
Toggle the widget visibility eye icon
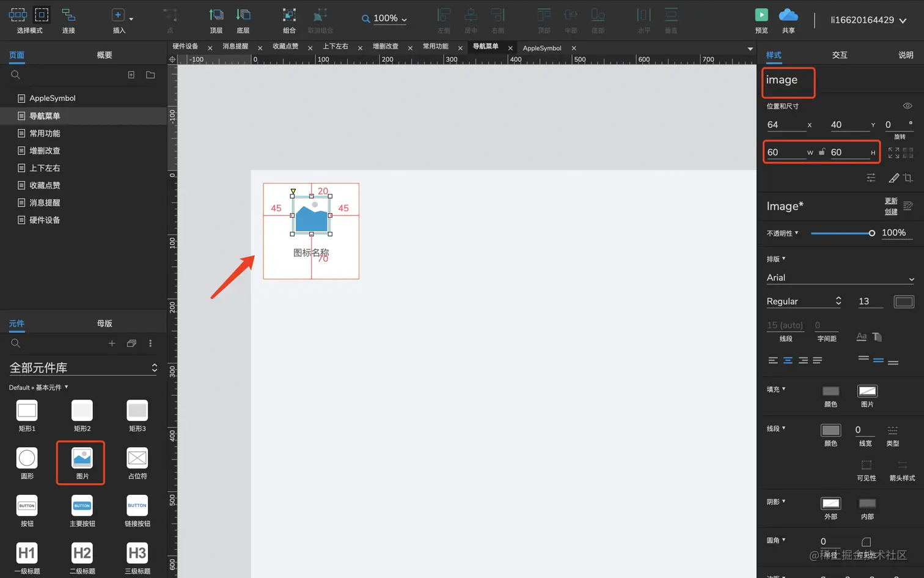click(x=908, y=106)
